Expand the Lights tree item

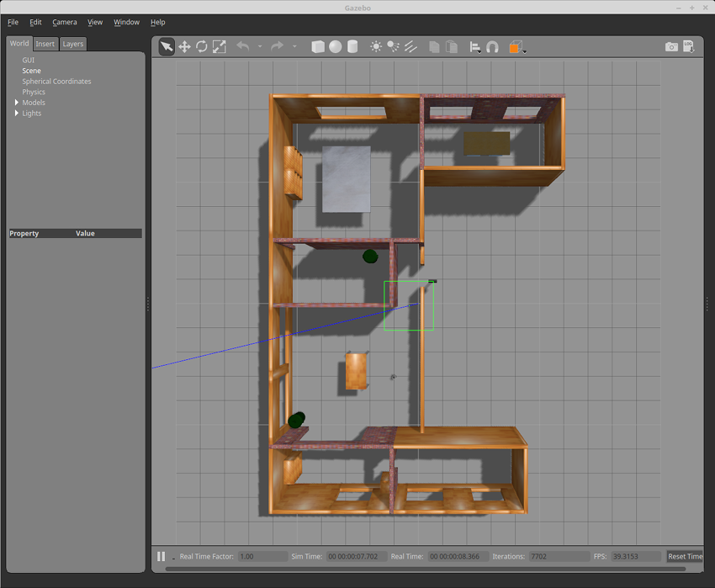coord(17,113)
